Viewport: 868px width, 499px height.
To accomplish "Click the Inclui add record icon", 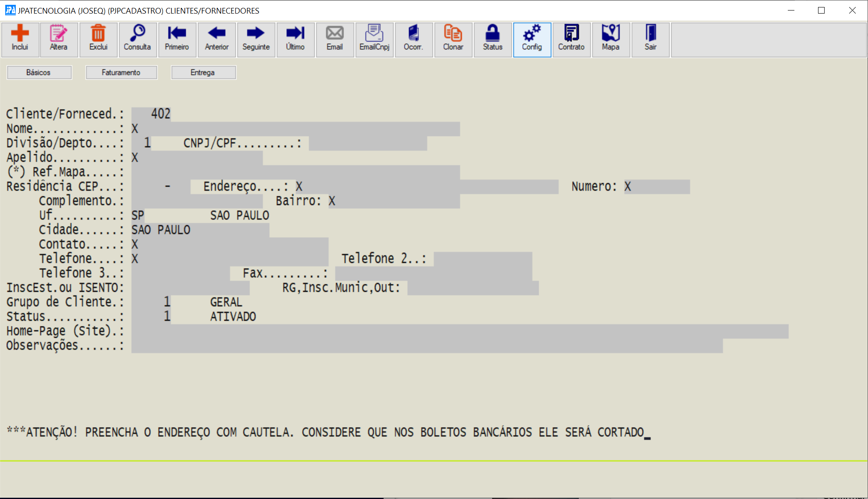I will tap(20, 39).
